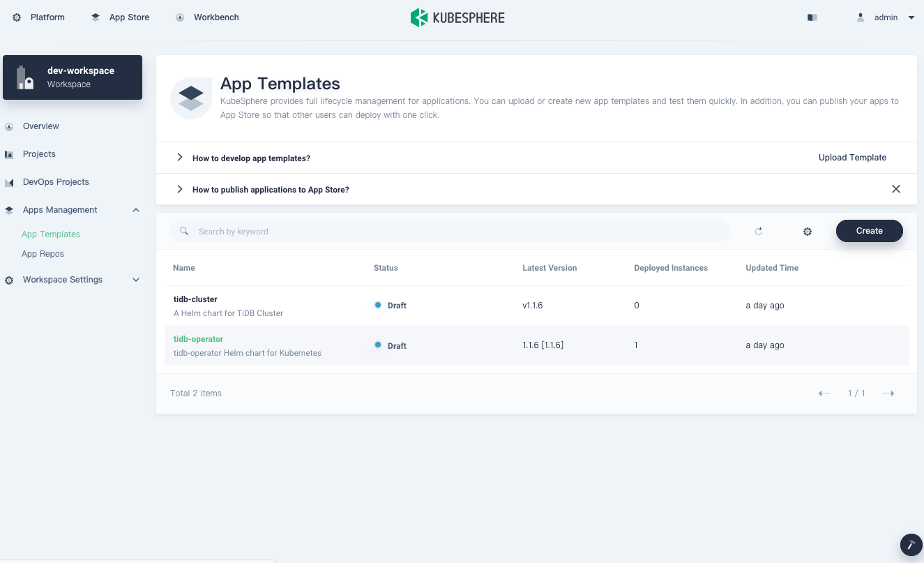The width and height of the screenshot is (924, 563).
Task: Open the Platform menu
Action: [x=39, y=17]
